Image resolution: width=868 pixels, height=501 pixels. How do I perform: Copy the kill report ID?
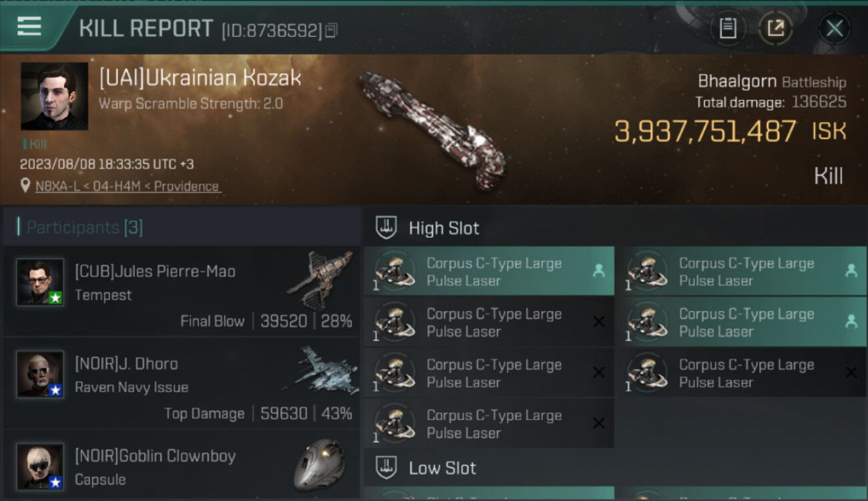coord(332,30)
